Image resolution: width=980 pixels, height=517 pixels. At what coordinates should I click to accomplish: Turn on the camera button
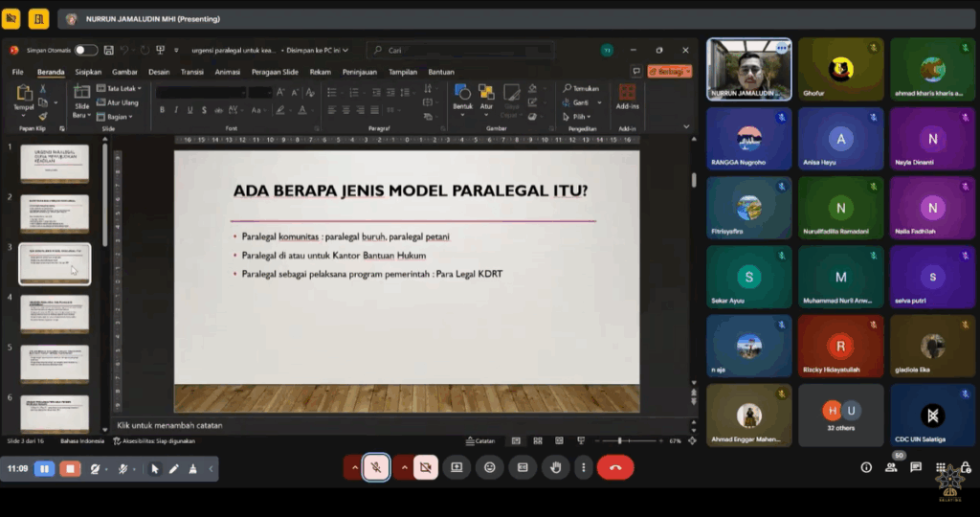point(426,468)
